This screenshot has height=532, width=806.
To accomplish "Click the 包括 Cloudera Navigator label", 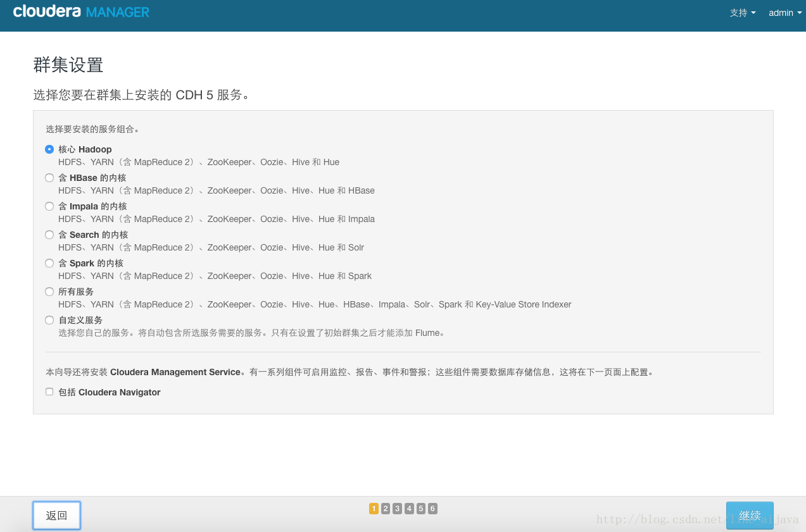I will pyautogui.click(x=110, y=392).
